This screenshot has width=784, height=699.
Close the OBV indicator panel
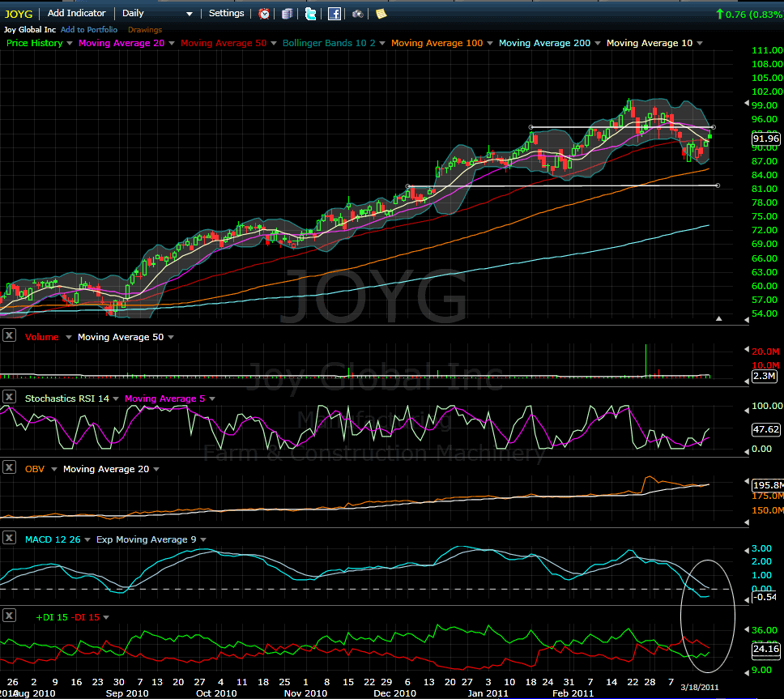coord(9,467)
